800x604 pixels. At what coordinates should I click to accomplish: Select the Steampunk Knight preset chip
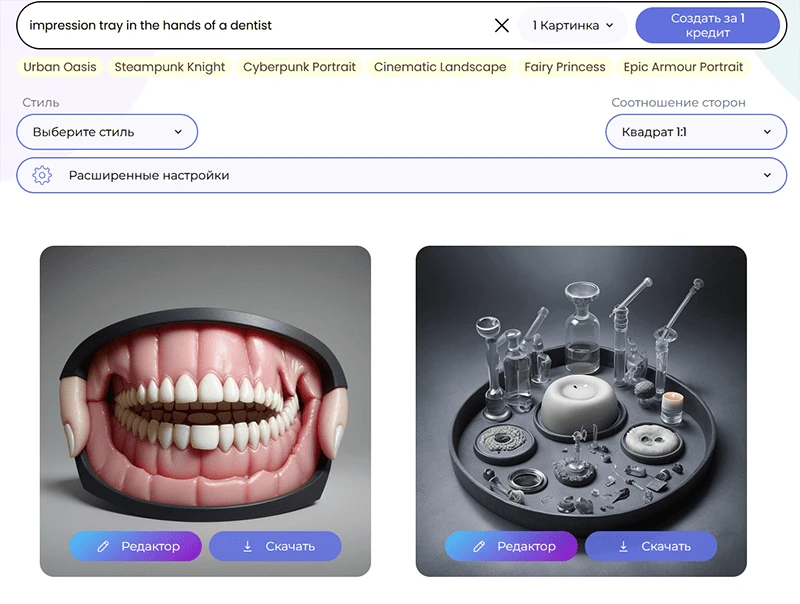(169, 67)
